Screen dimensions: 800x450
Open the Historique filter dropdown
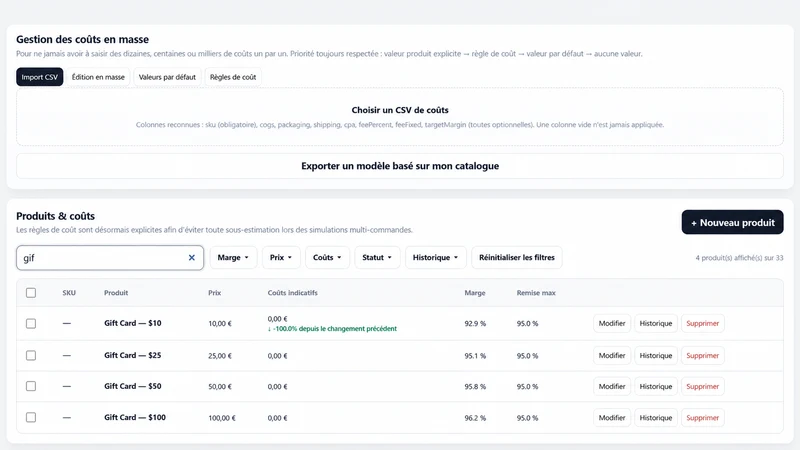pos(435,258)
